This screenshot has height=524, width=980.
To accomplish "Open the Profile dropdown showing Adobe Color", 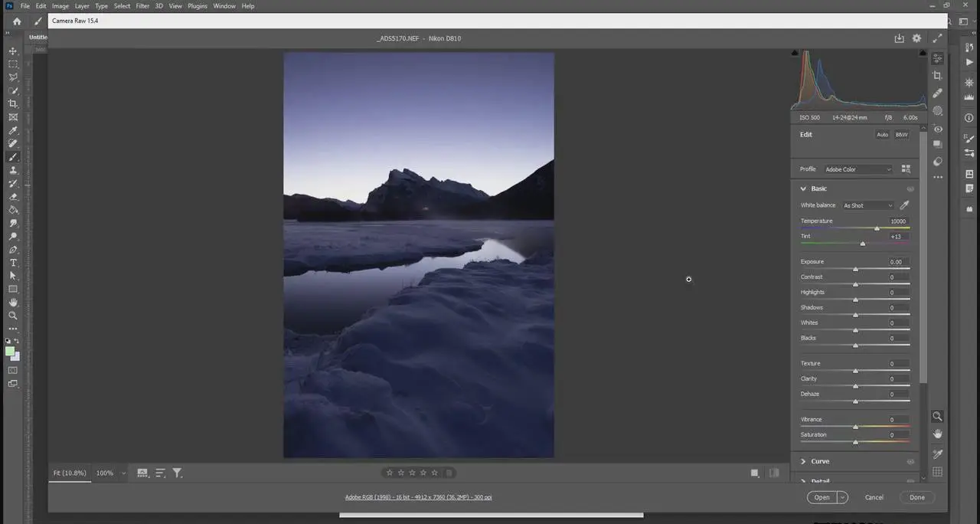I will click(x=858, y=169).
